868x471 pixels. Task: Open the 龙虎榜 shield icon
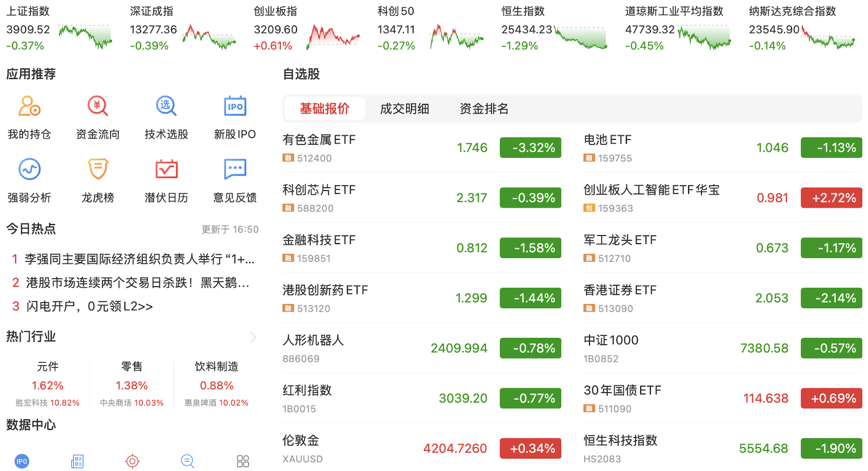coord(98,169)
